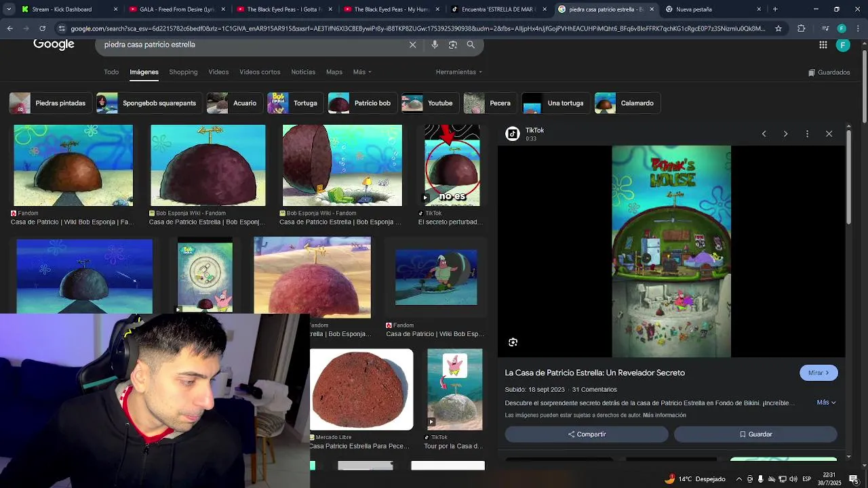Open network icon in system tray
Image resolution: width=868 pixels, height=488 pixels.
(782, 479)
